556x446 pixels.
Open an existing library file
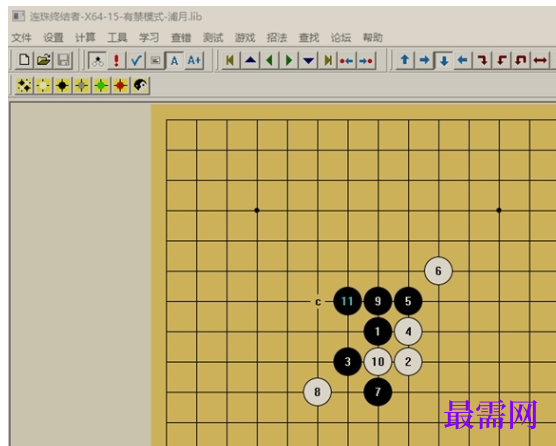(x=44, y=60)
